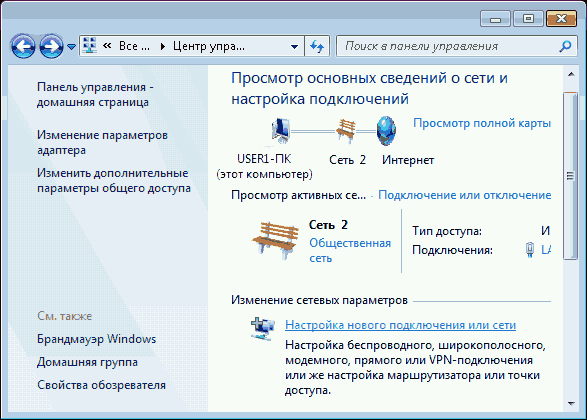The width and height of the screenshot is (587, 420).
Task: Open 'Домашняя группа' link
Action: [x=87, y=362]
